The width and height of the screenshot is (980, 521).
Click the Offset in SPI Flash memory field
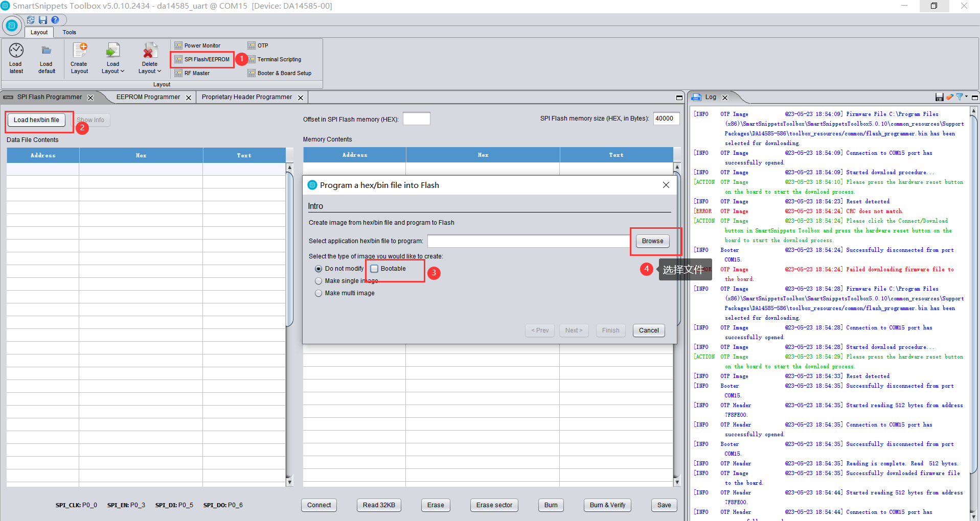[417, 119]
